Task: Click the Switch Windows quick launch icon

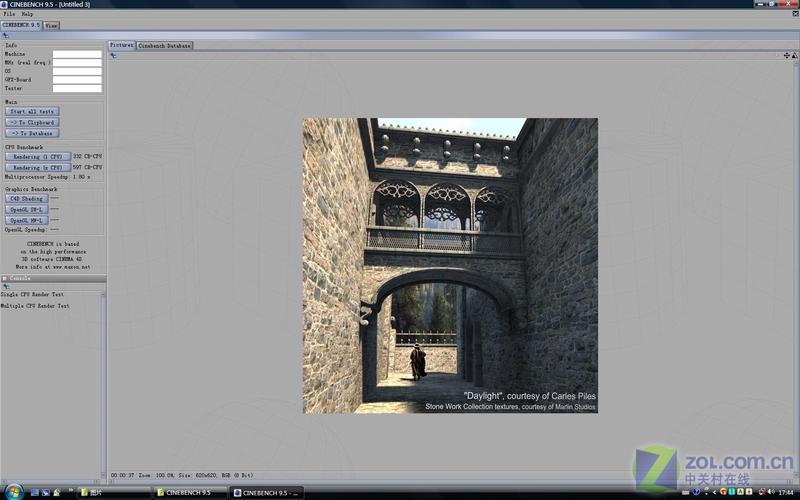Action: click(45, 492)
